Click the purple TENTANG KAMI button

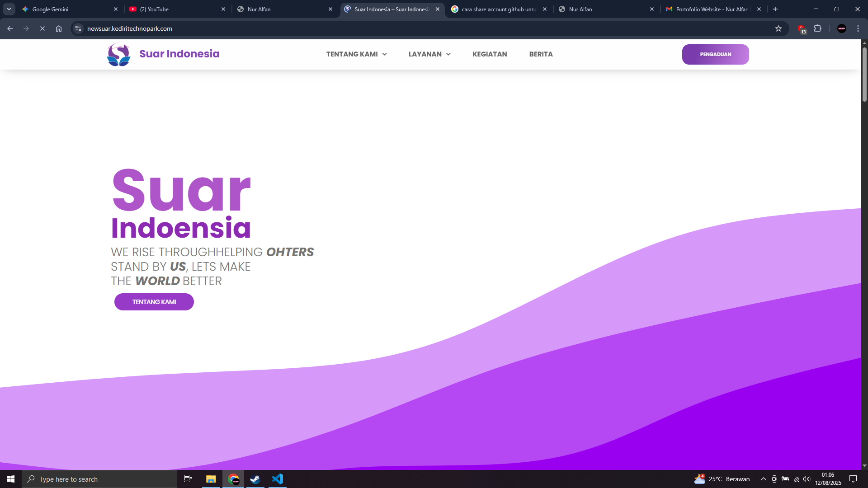pyautogui.click(x=154, y=302)
